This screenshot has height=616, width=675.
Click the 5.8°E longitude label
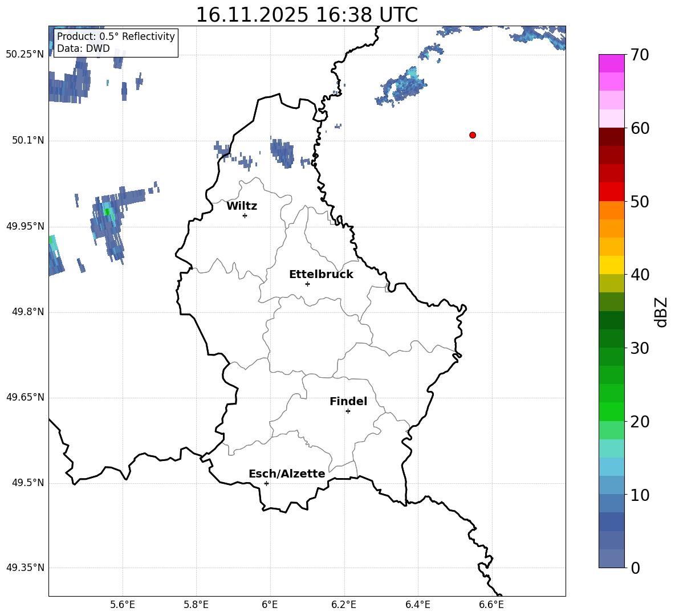[196, 605]
